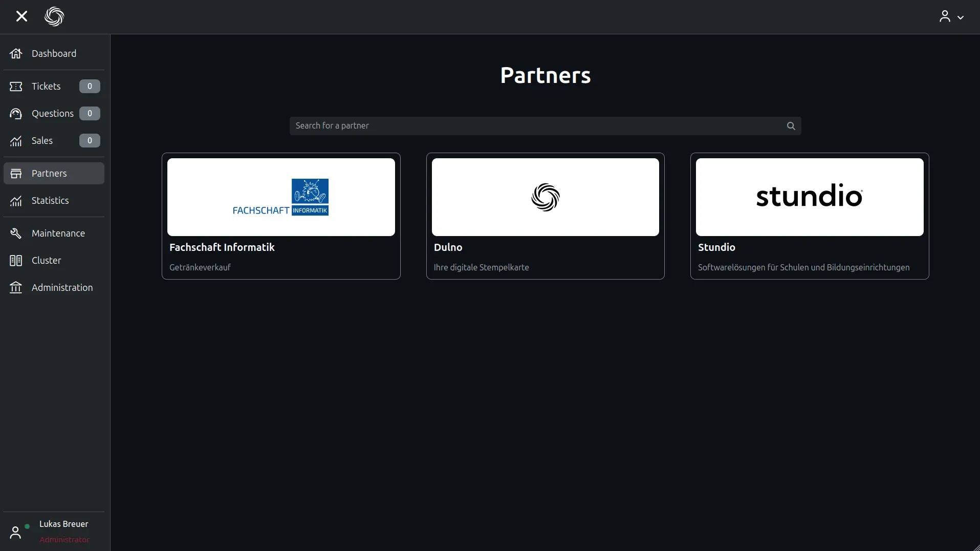This screenshot has width=980, height=551.
Task: Click the Questions headset icon
Action: pyautogui.click(x=16, y=114)
